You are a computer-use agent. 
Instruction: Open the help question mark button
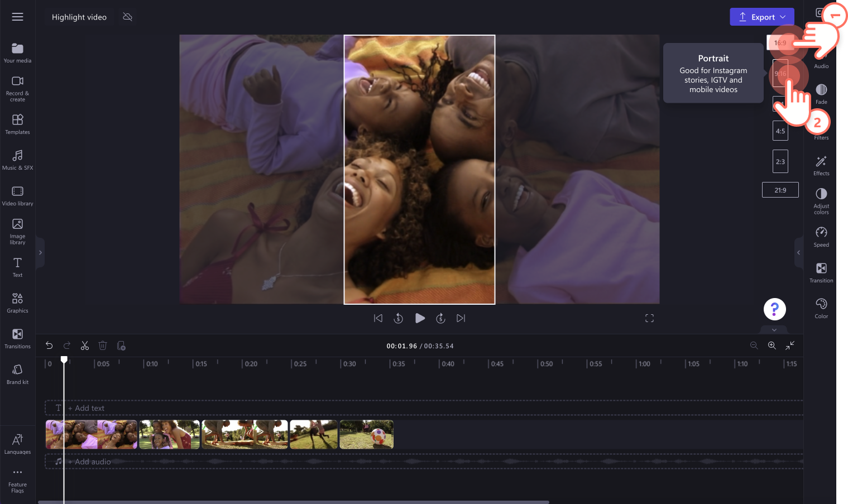[774, 309]
